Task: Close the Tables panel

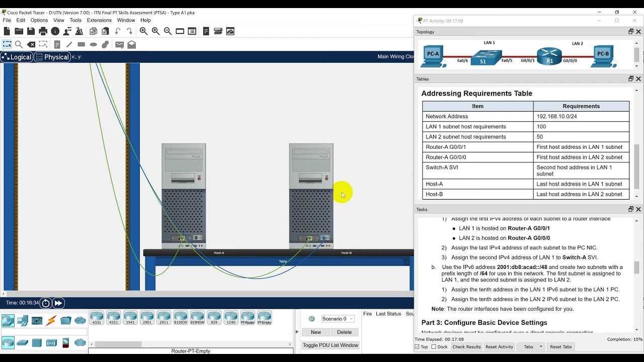Action: (x=638, y=79)
